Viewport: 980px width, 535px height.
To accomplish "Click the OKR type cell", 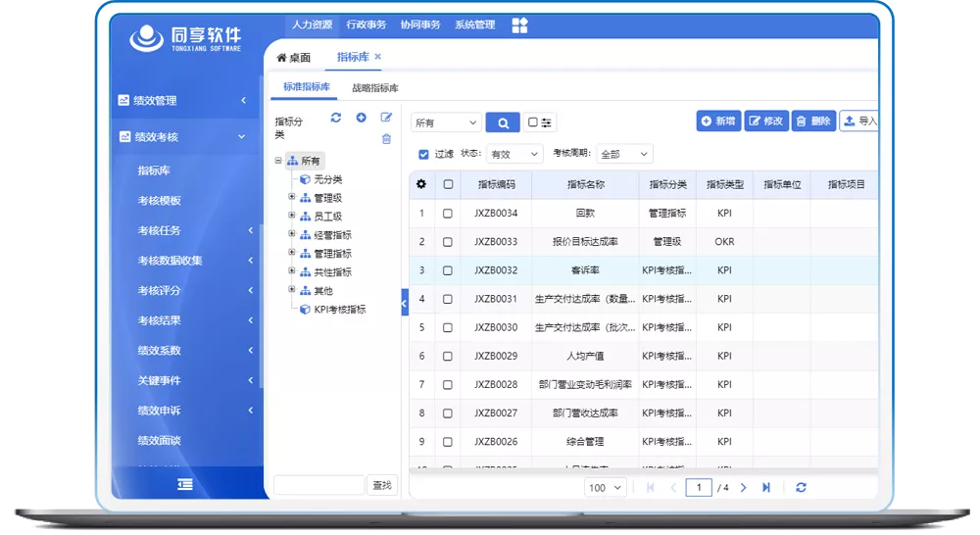I will pyautogui.click(x=724, y=242).
